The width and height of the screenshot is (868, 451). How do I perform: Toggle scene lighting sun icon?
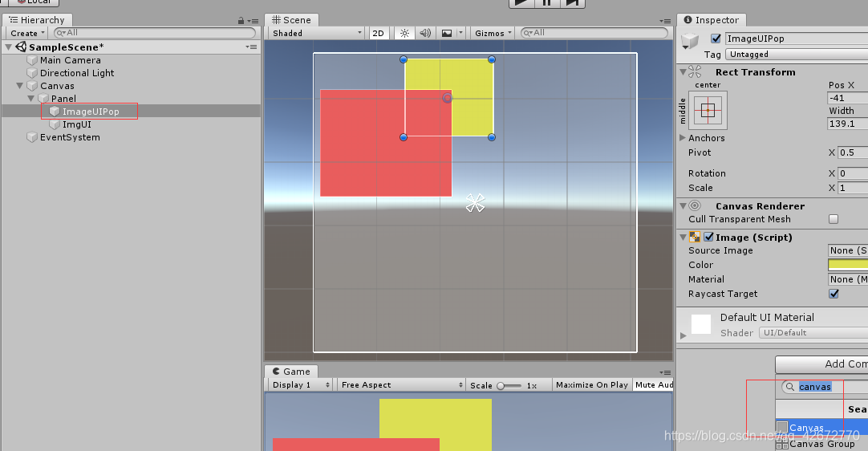point(404,33)
